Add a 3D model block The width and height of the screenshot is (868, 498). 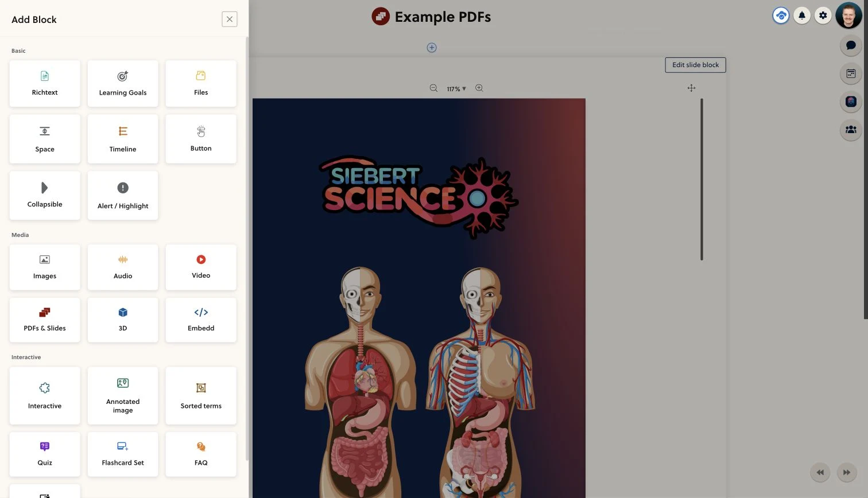(123, 320)
